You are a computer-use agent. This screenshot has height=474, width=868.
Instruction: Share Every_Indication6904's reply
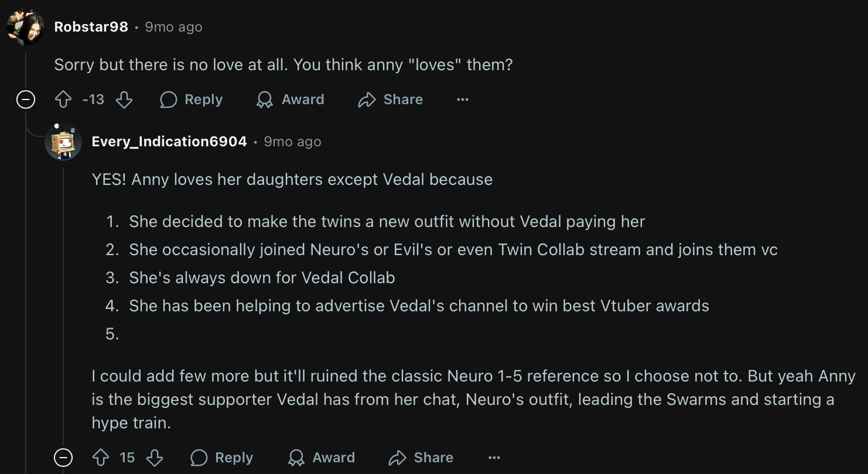tap(421, 458)
